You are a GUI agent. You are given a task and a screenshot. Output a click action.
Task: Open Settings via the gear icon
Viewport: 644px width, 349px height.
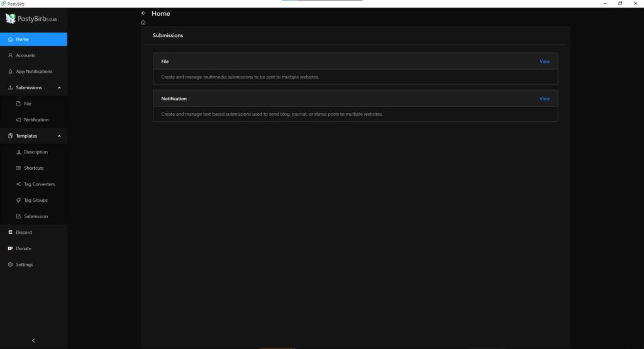pyautogui.click(x=10, y=265)
